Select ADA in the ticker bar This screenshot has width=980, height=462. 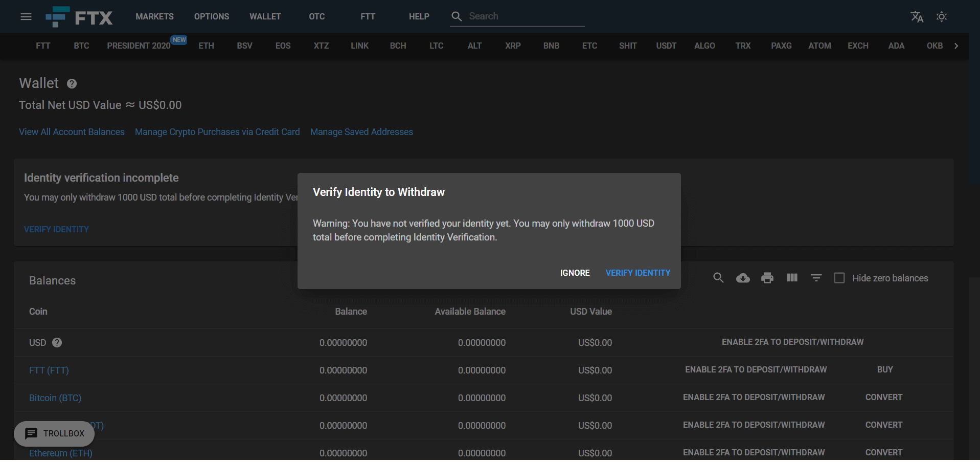896,46
